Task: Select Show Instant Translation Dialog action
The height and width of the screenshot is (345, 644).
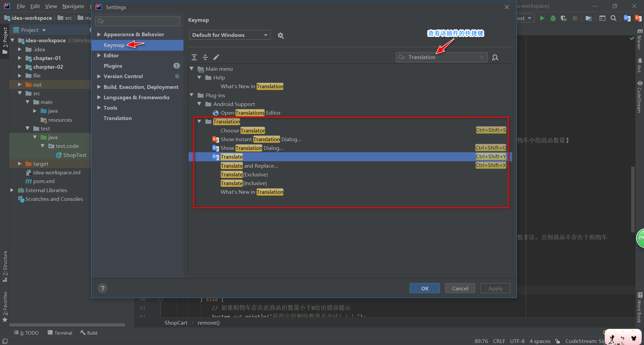Action: click(x=350, y=139)
